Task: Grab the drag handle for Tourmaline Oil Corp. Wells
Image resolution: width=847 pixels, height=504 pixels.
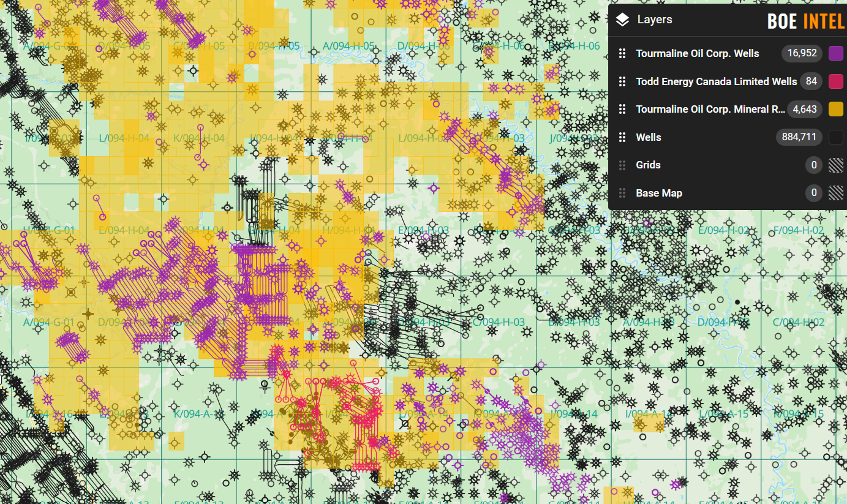Action: [x=622, y=53]
